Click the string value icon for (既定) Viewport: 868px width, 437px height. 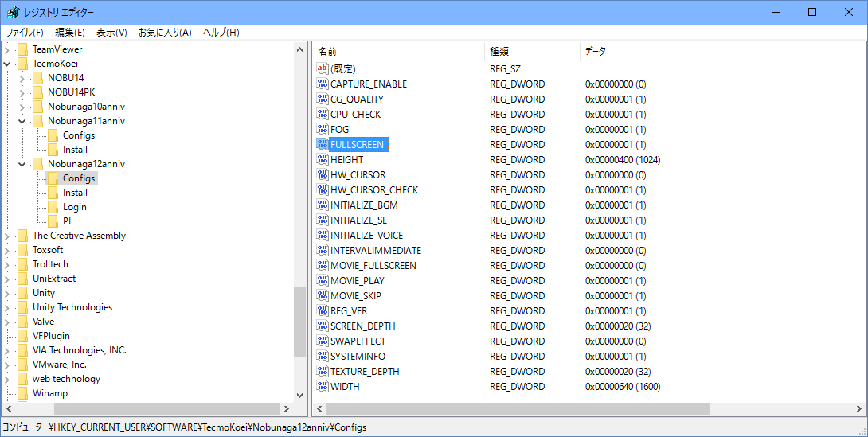[x=322, y=69]
